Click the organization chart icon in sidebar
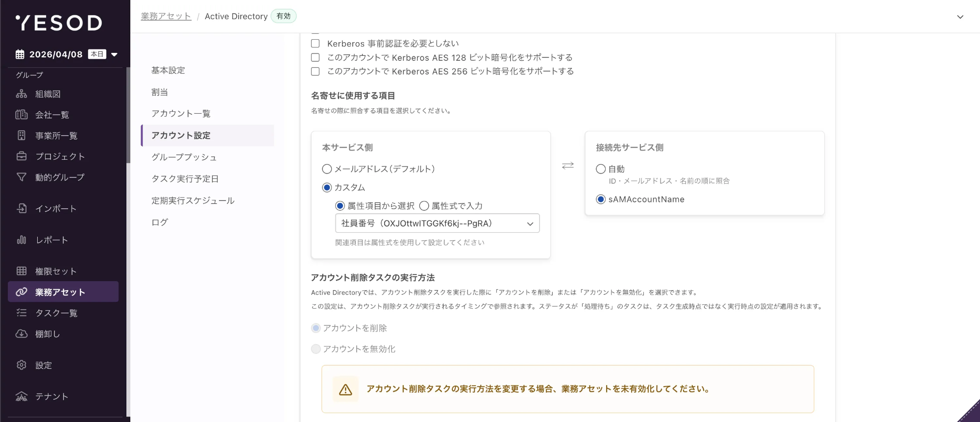Screen dimensions: 980x422 (x=21, y=94)
